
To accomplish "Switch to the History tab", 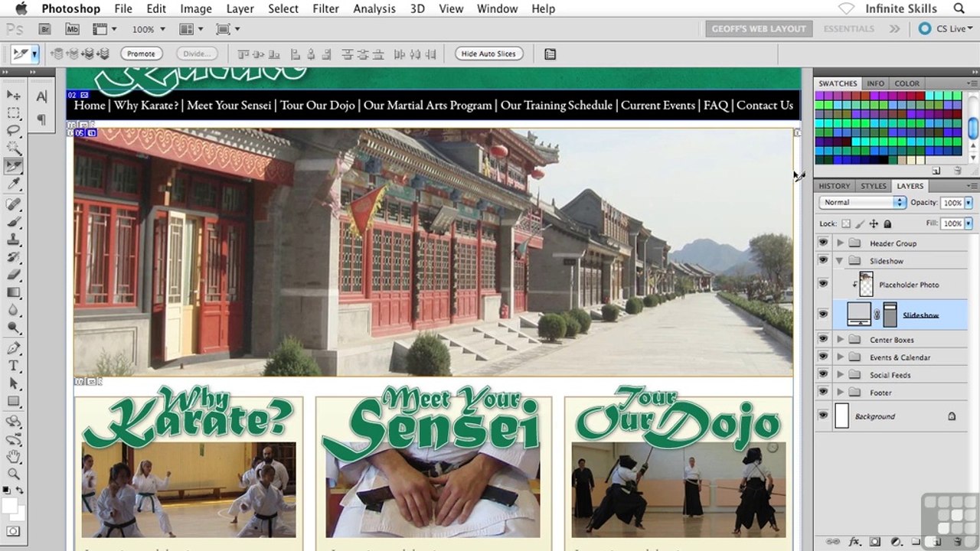I will click(x=834, y=186).
